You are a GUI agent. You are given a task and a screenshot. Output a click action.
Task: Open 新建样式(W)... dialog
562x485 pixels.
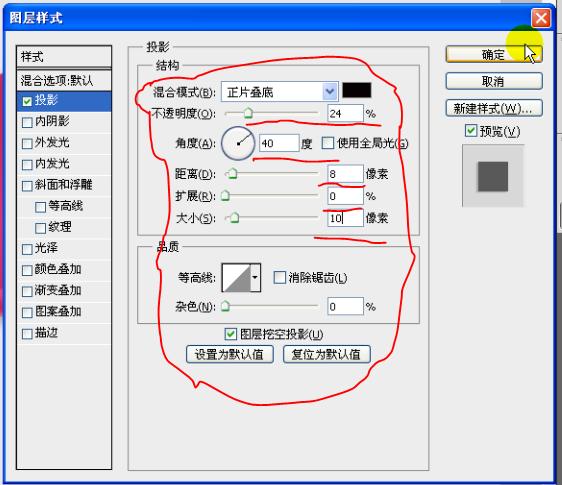pyautogui.click(x=494, y=108)
